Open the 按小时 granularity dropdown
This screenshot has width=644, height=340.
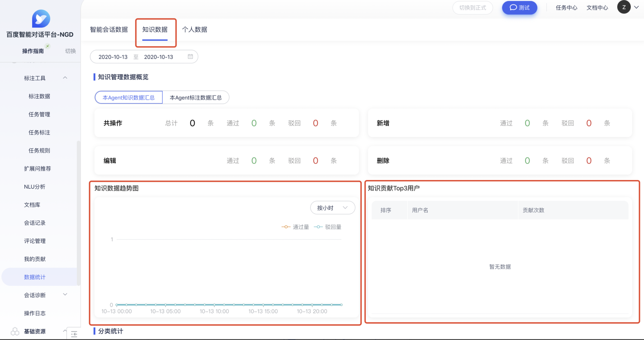tap(333, 208)
